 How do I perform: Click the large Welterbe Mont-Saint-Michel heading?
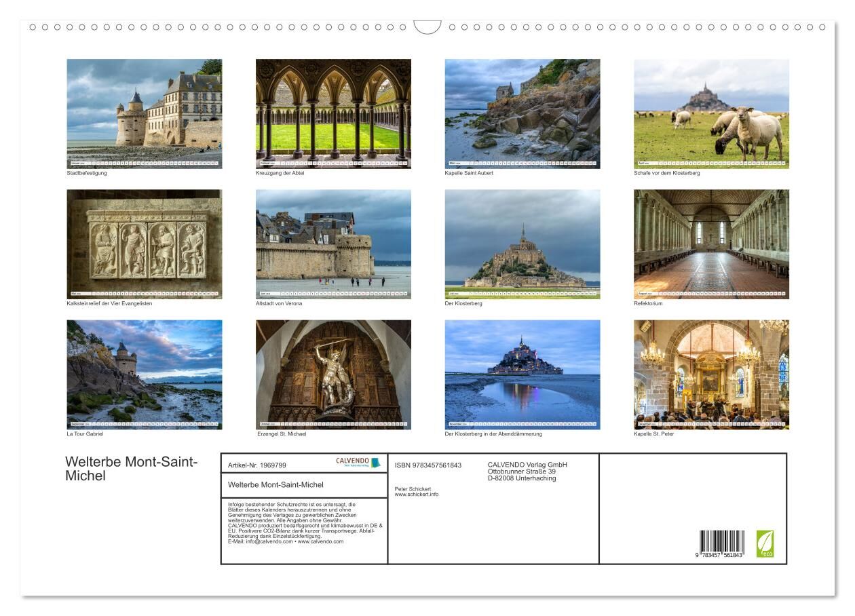[x=131, y=469]
